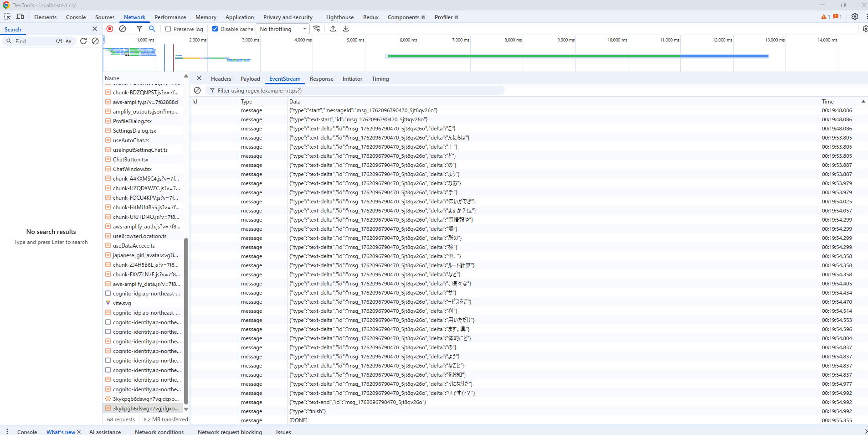Toggle regular expression search option
Viewport: 868px width, 435px height.
59,41
